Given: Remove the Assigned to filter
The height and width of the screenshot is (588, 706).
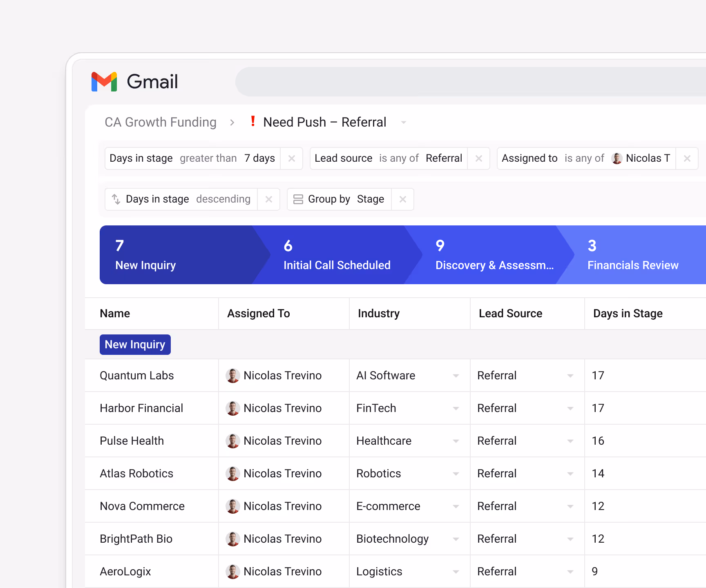Looking at the screenshot, I should point(687,158).
